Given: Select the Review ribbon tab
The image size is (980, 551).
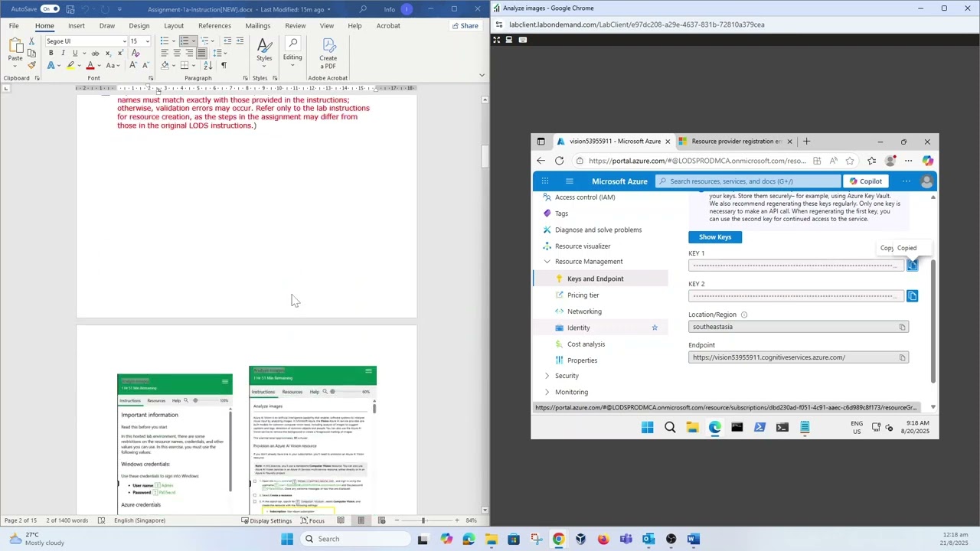Looking at the screenshot, I should (x=296, y=26).
